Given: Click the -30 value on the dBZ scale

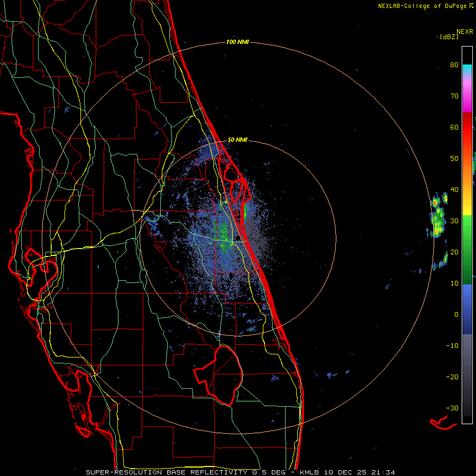Looking at the screenshot, I should click(452, 408).
